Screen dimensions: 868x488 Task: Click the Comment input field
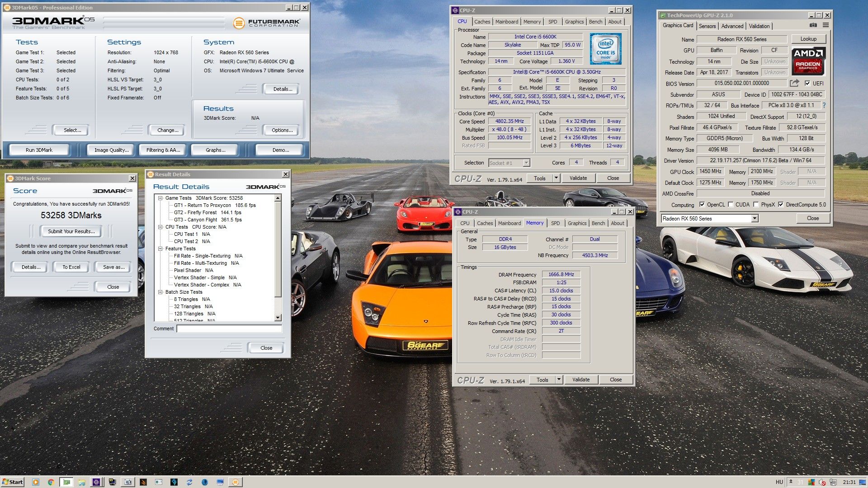click(x=229, y=329)
